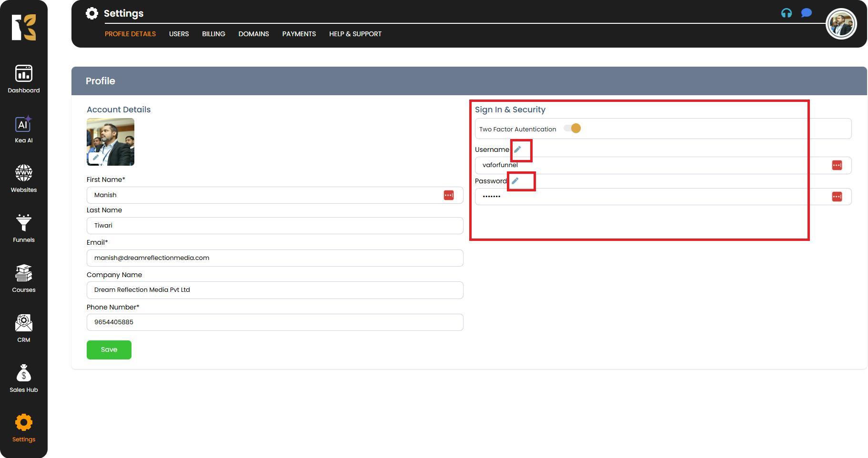Screen dimensions: 868x458
Task: Switch to the Users tab
Action: point(179,34)
